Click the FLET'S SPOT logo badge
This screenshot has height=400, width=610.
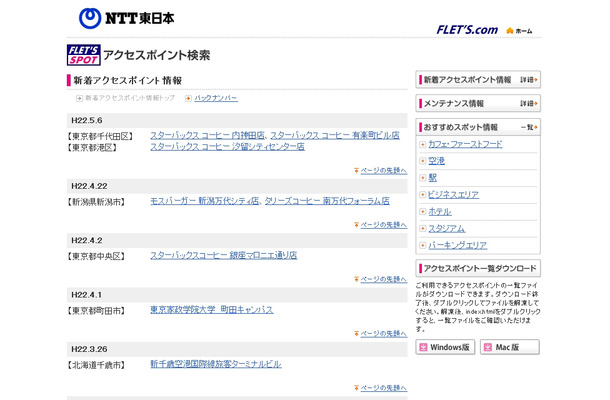84,55
